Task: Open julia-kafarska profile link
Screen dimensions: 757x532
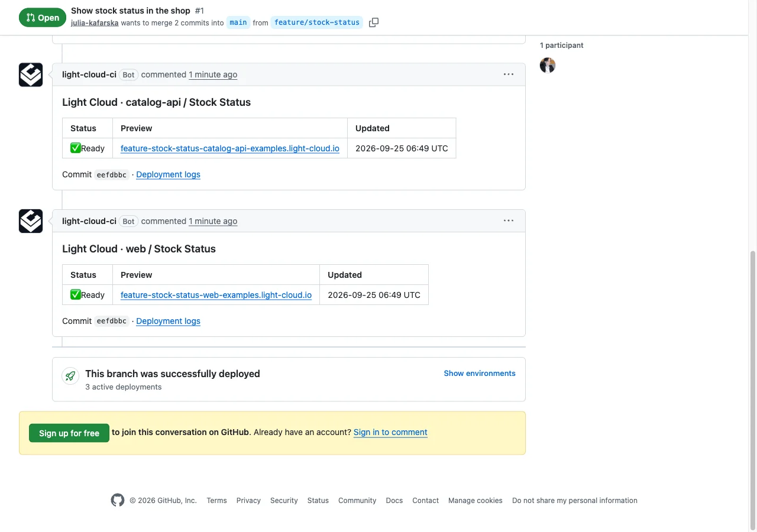Action: coord(95,22)
